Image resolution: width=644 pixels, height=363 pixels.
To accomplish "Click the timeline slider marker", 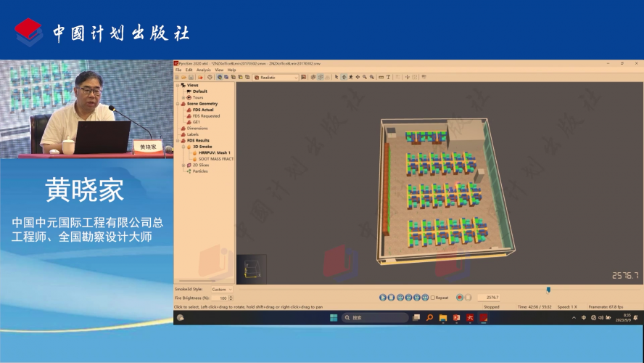I will pos(548,290).
